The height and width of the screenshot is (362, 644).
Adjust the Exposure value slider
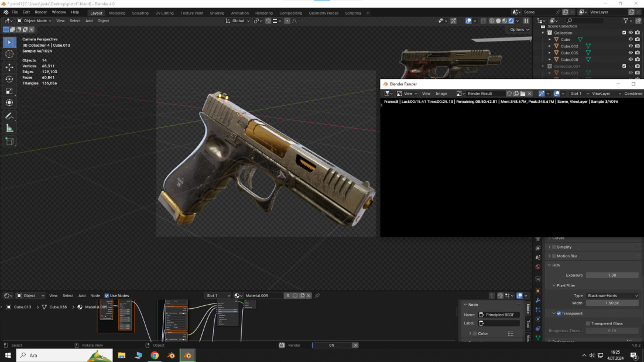(x=612, y=275)
